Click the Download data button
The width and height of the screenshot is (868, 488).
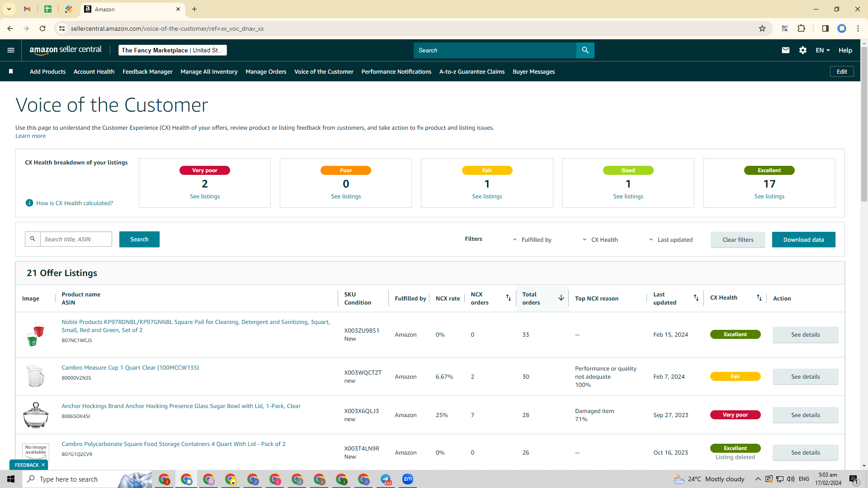pos(803,239)
